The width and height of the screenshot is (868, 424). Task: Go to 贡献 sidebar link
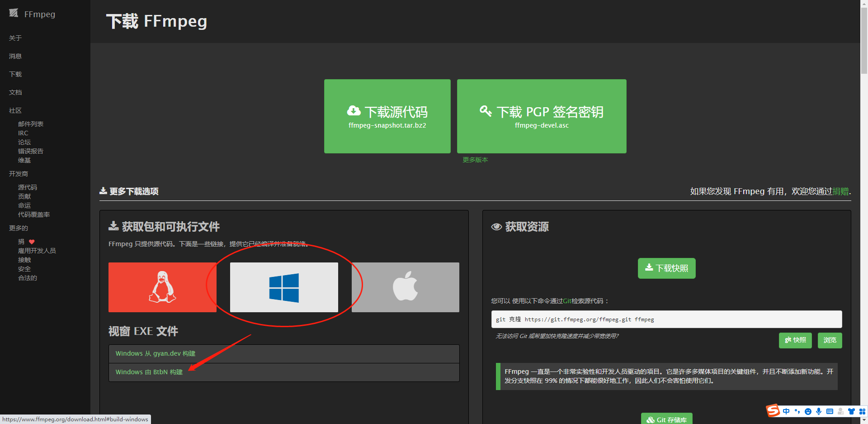(24, 196)
